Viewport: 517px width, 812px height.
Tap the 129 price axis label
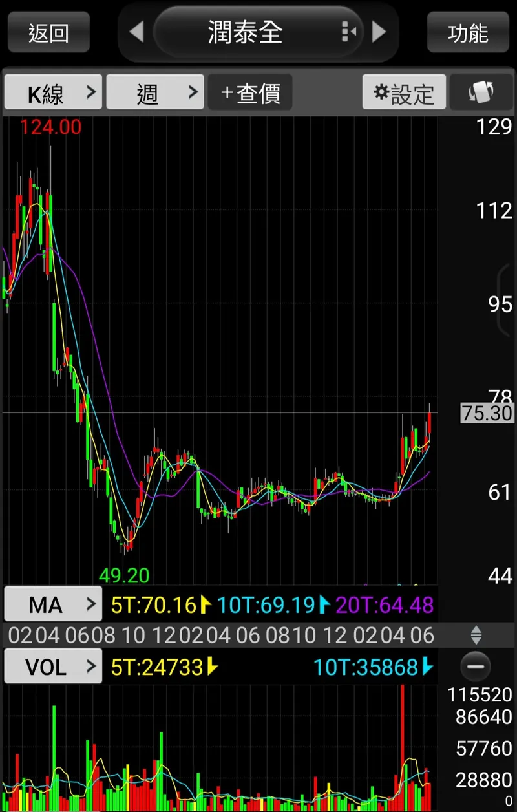(494, 127)
